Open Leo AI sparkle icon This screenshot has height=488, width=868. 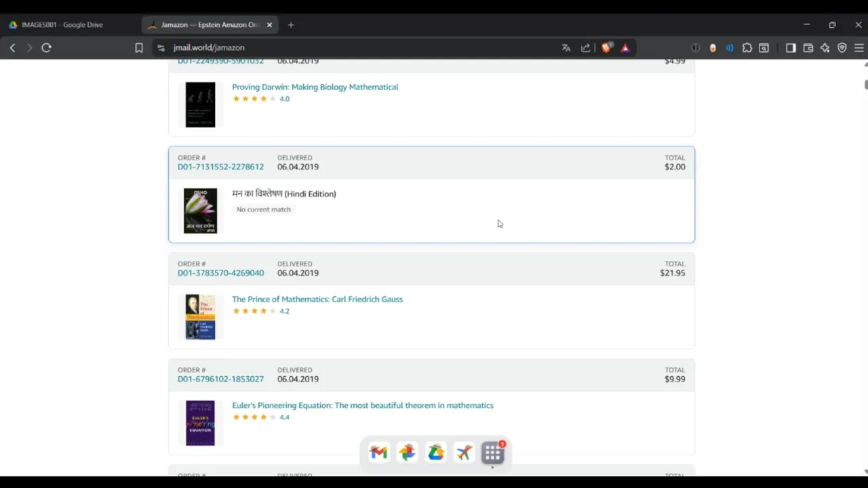pos(825,47)
